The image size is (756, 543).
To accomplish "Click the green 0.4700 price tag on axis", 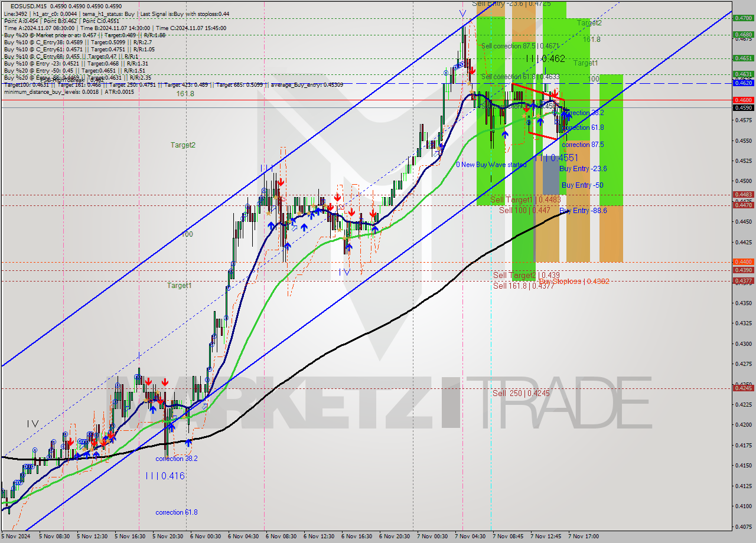I will pos(742,18).
